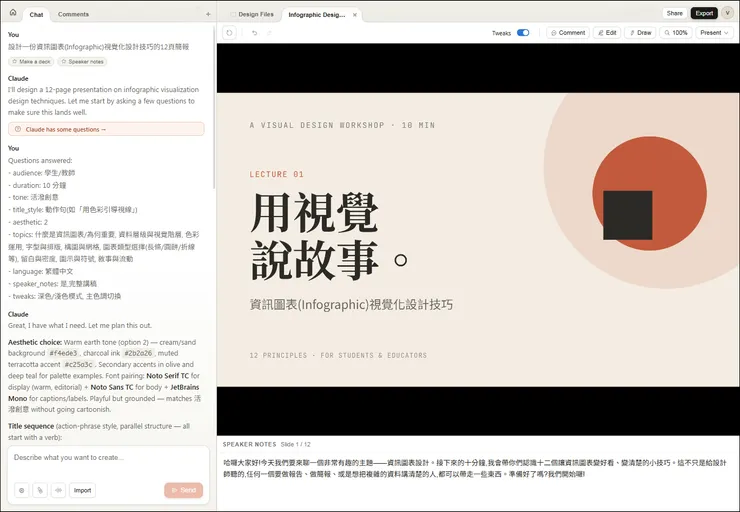Click Make a deck suggestion chip

(31, 62)
